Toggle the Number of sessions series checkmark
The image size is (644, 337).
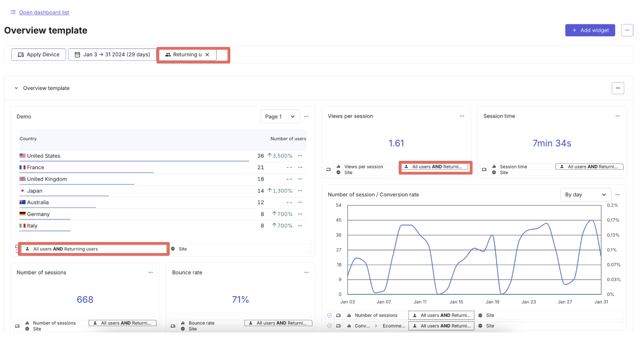[329, 316]
